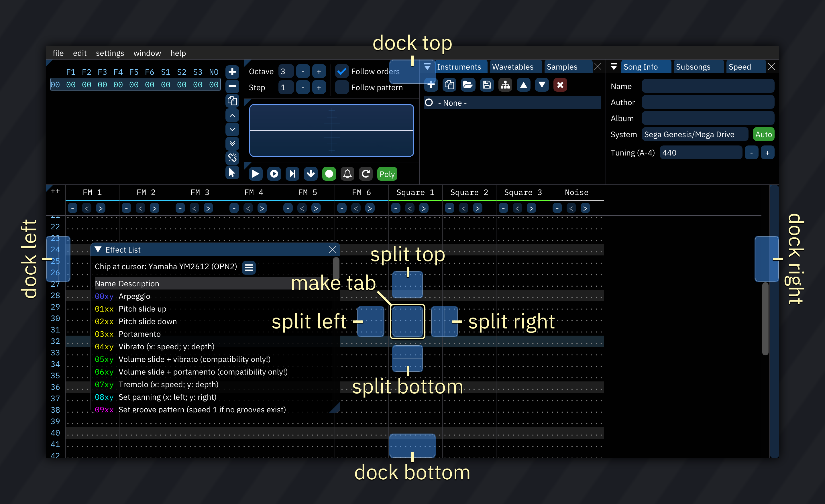Enable the Follow pattern checkbox
This screenshot has height=504, width=825.
click(x=342, y=87)
